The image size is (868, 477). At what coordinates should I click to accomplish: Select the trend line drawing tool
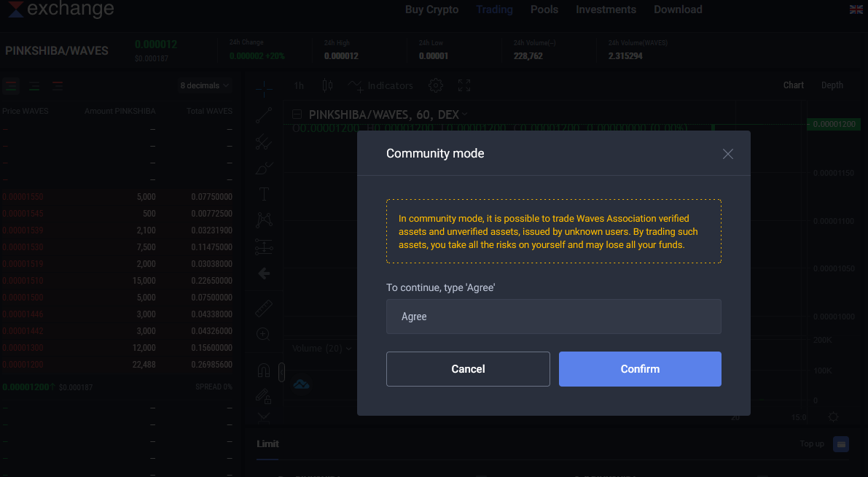264,115
